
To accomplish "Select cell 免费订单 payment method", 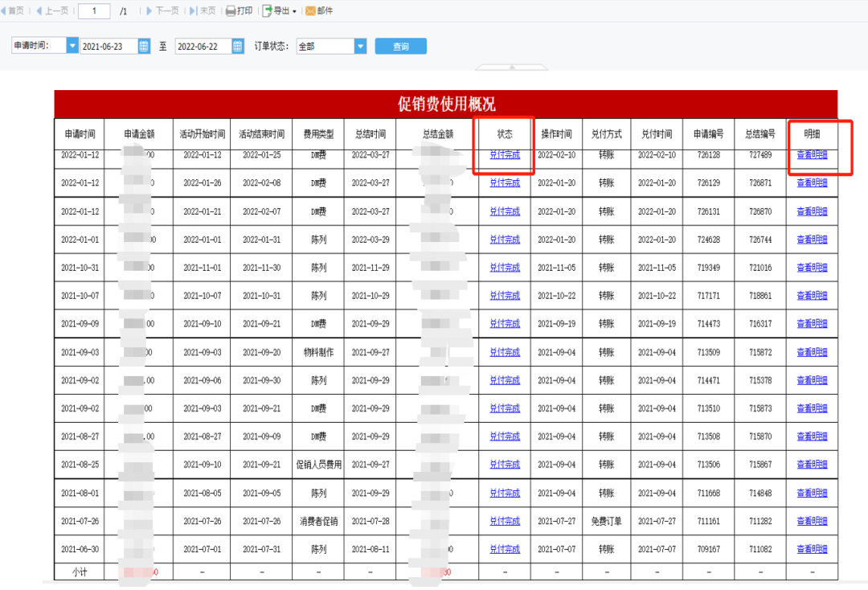I will click(606, 522).
